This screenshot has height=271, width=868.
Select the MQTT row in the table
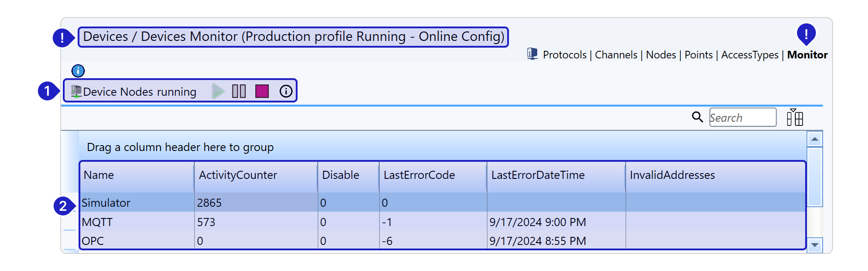97,222
